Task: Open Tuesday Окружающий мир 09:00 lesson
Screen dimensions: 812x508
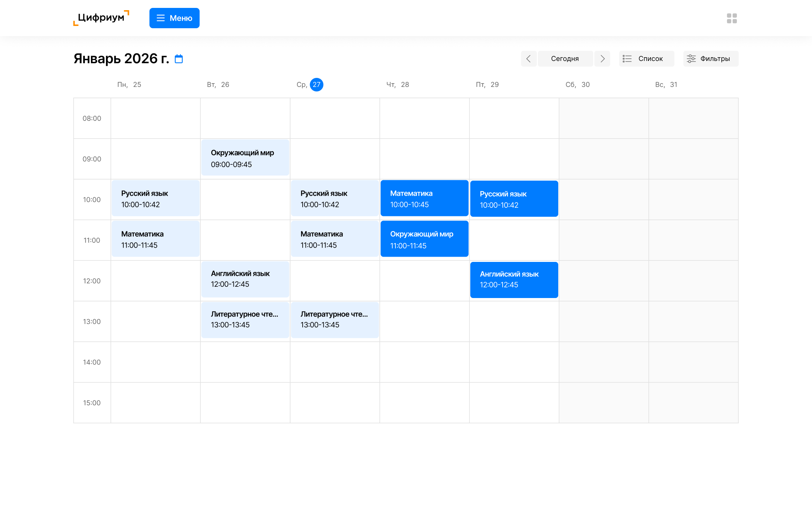Action: coord(245,158)
